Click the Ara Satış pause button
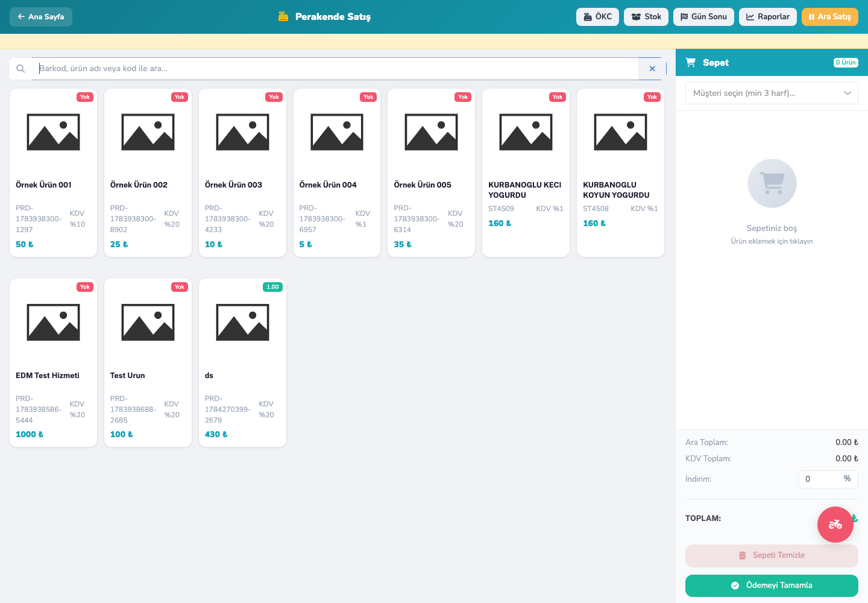The image size is (868, 603). pos(830,17)
